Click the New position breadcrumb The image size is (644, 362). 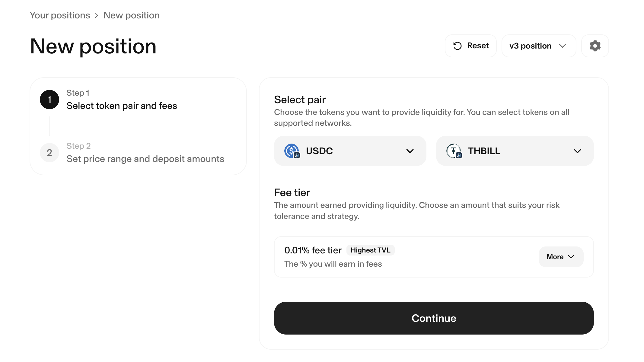[131, 15]
